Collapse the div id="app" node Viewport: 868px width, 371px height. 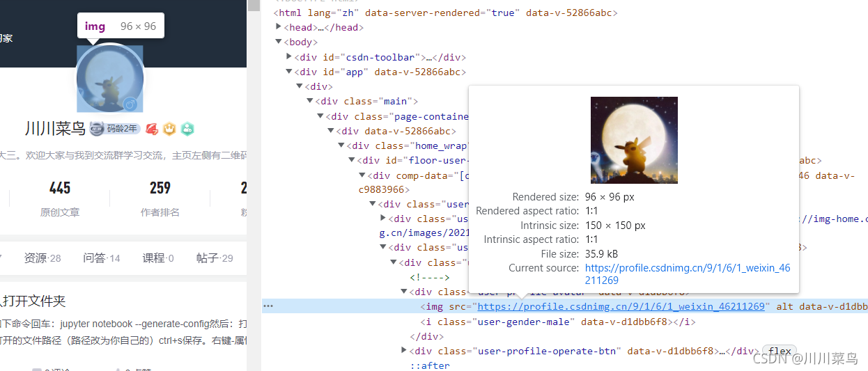coord(289,72)
